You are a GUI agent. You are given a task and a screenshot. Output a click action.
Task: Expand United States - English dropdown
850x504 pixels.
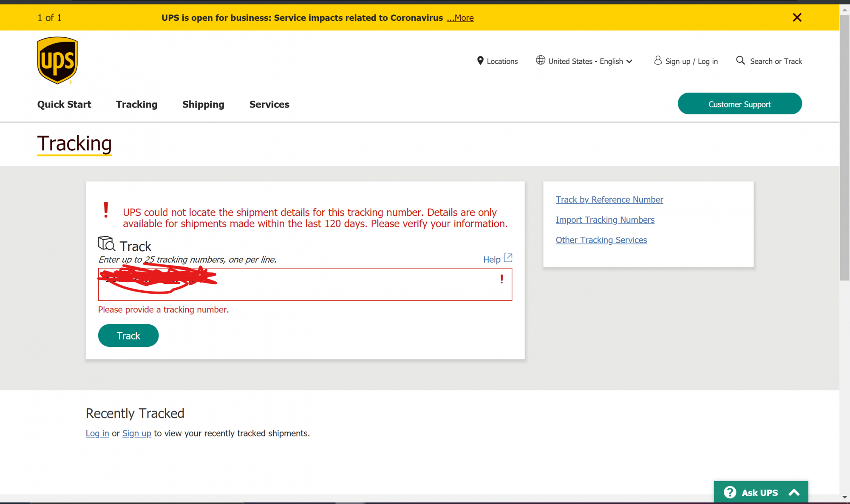pos(590,61)
